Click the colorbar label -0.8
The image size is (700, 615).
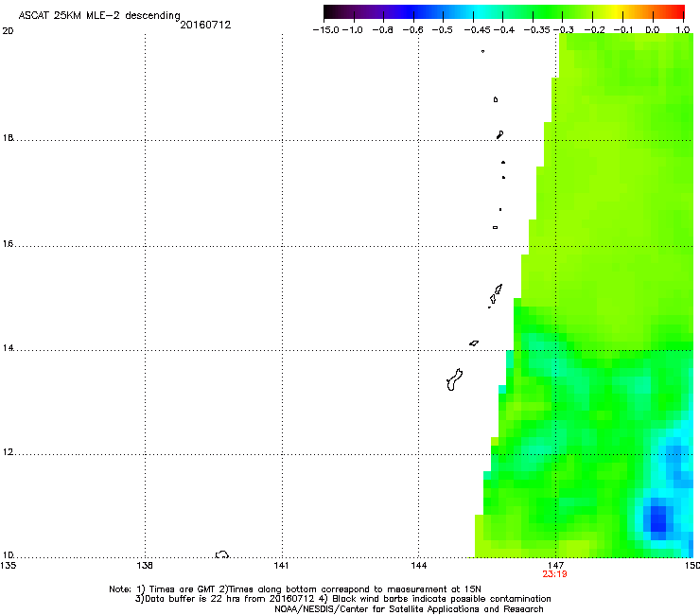click(382, 30)
